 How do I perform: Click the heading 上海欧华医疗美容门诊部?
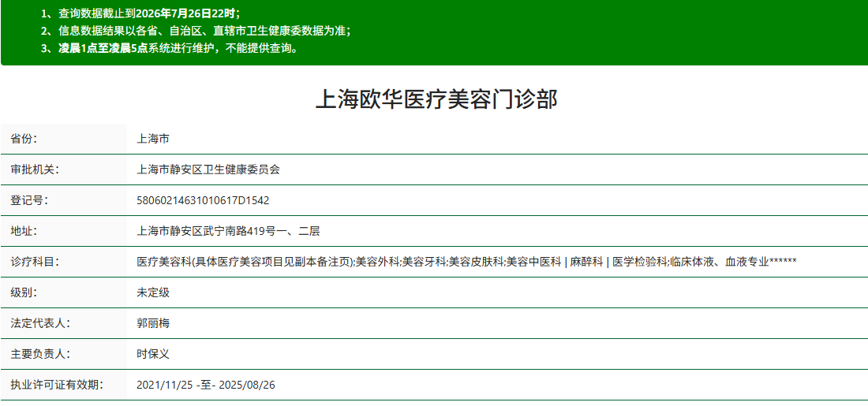436,99
